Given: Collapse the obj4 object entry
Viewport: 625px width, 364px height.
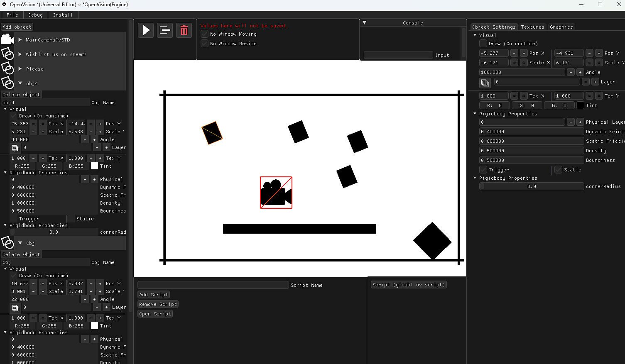Looking at the screenshot, I should coord(20,83).
